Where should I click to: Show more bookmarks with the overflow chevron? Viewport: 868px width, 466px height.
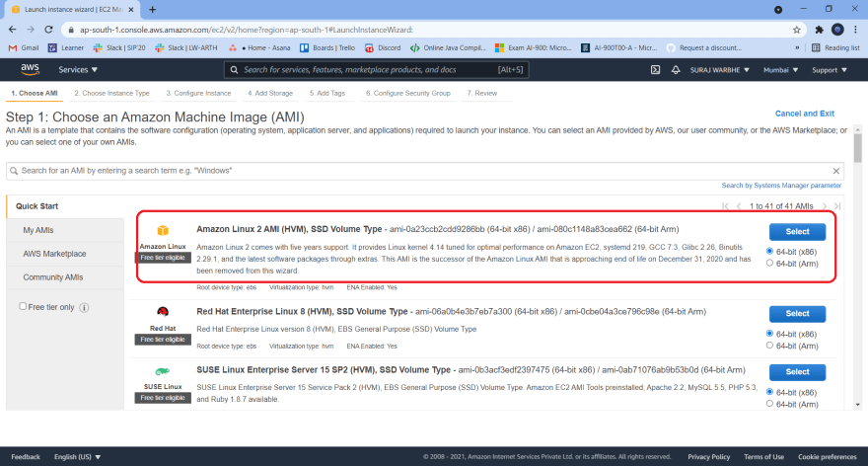tap(797, 48)
